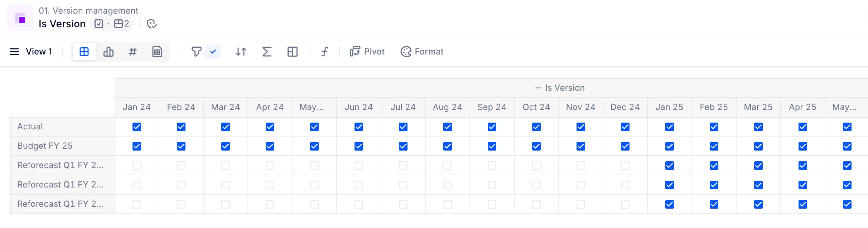The height and width of the screenshot is (228, 868).
Task: Switch to the bar chart view
Action: [x=108, y=52]
